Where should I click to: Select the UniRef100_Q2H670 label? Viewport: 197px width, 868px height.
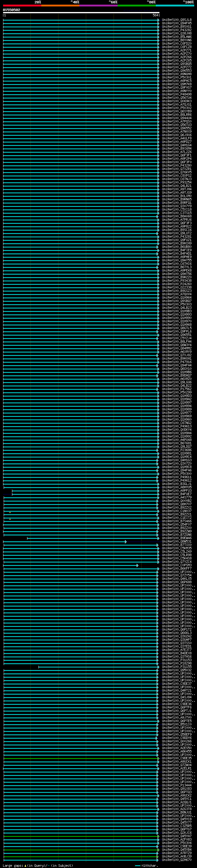(x=177, y=860)
